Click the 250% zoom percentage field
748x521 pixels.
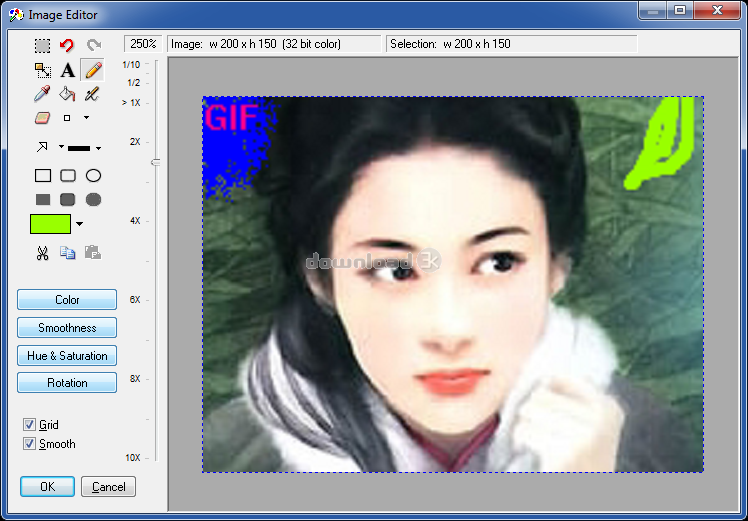(x=143, y=44)
